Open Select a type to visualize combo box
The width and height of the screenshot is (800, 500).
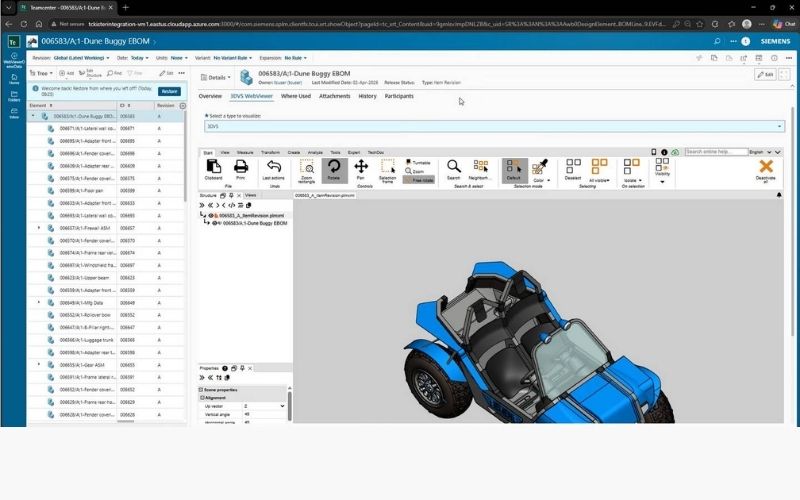click(x=494, y=126)
